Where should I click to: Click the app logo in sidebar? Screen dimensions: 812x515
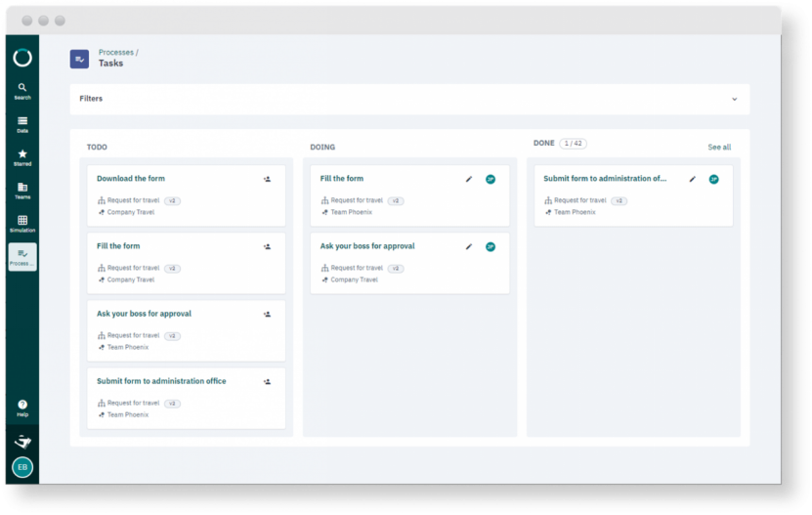pos(22,58)
